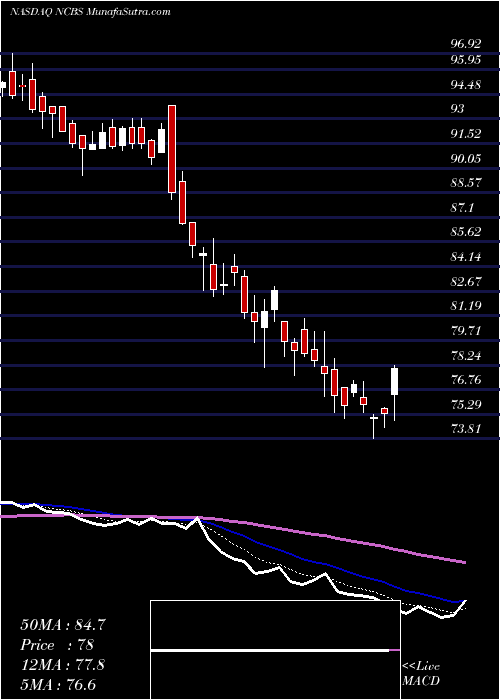Click the 88.57 price axis label
This screenshot has height=700, width=500.
tap(466, 183)
